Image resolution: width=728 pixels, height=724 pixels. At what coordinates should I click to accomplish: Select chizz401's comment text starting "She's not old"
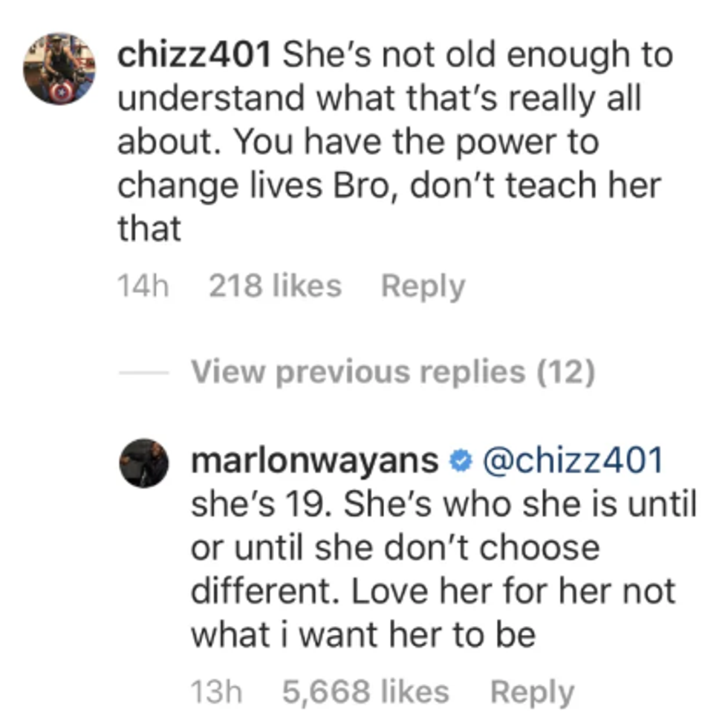(395, 142)
